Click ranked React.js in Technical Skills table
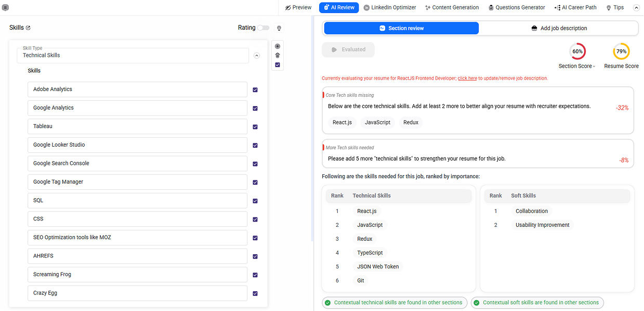 (x=367, y=211)
